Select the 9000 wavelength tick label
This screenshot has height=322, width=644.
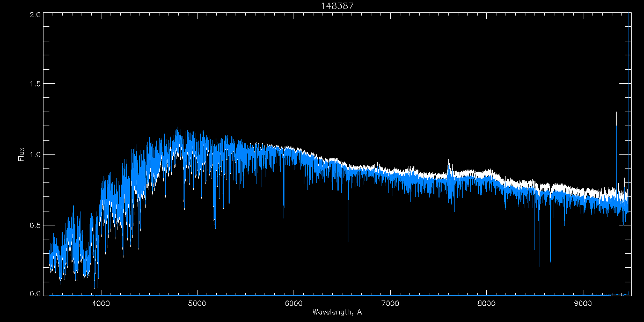(583, 303)
